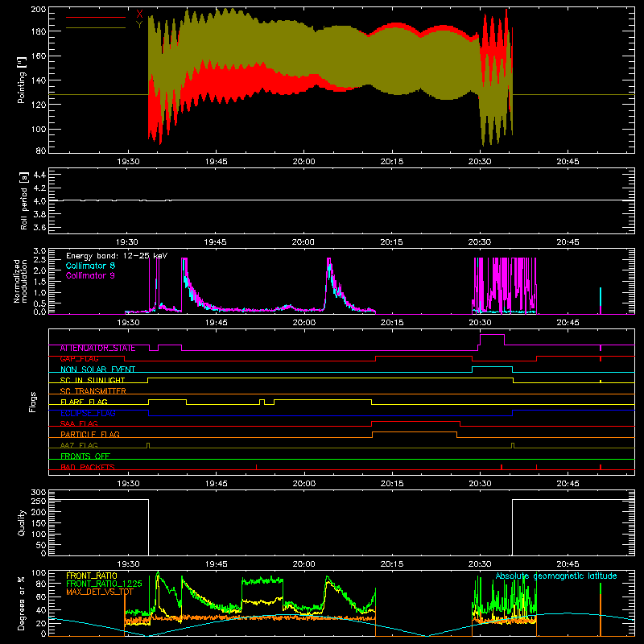Click the "80" tick on Pointing axis
The height and width of the screenshot is (644, 644).
[x=41, y=151]
